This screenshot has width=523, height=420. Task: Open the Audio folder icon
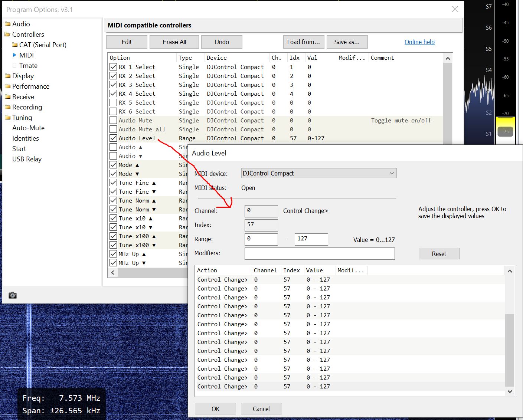tap(7, 24)
